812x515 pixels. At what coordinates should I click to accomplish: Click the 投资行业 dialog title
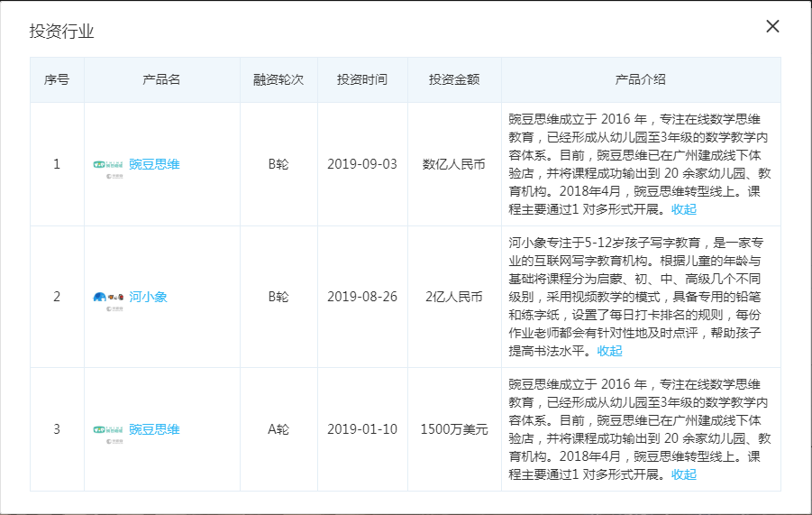pyautogui.click(x=62, y=32)
